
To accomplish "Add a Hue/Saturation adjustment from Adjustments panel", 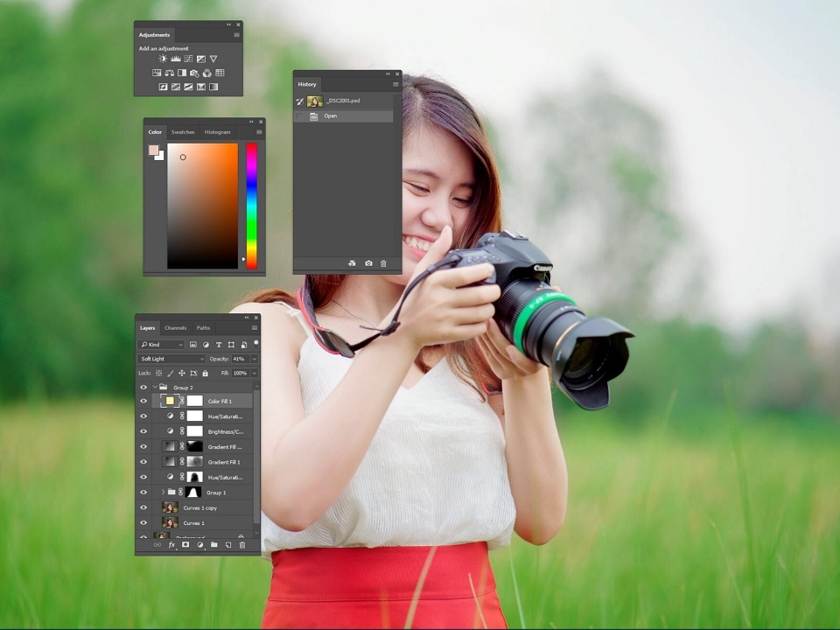I will 157,73.
